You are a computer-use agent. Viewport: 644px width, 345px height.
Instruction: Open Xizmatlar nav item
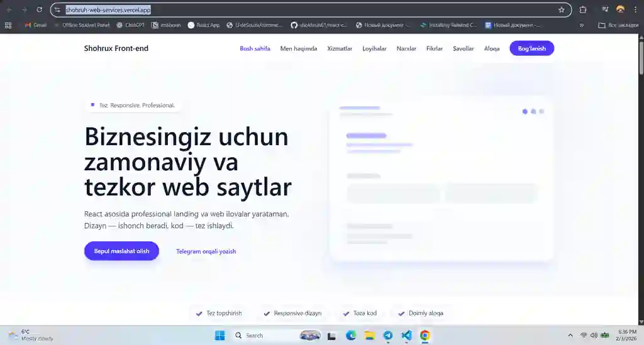(x=340, y=48)
